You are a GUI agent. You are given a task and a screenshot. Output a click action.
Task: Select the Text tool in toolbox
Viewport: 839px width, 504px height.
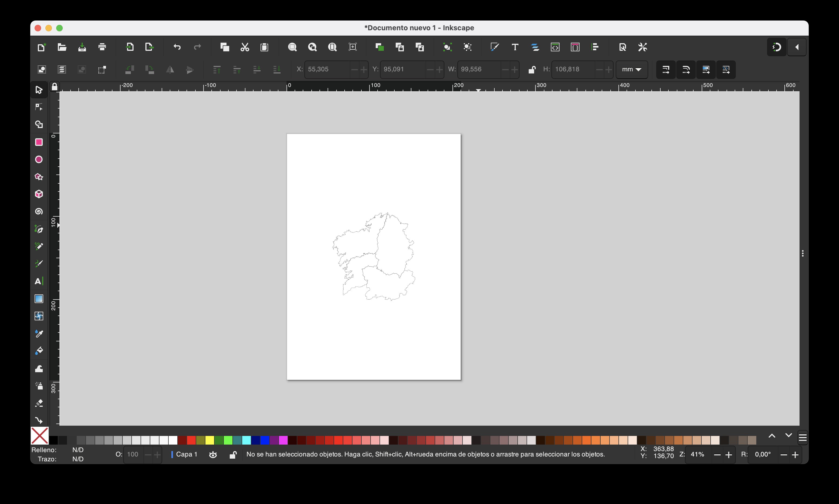(39, 281)
